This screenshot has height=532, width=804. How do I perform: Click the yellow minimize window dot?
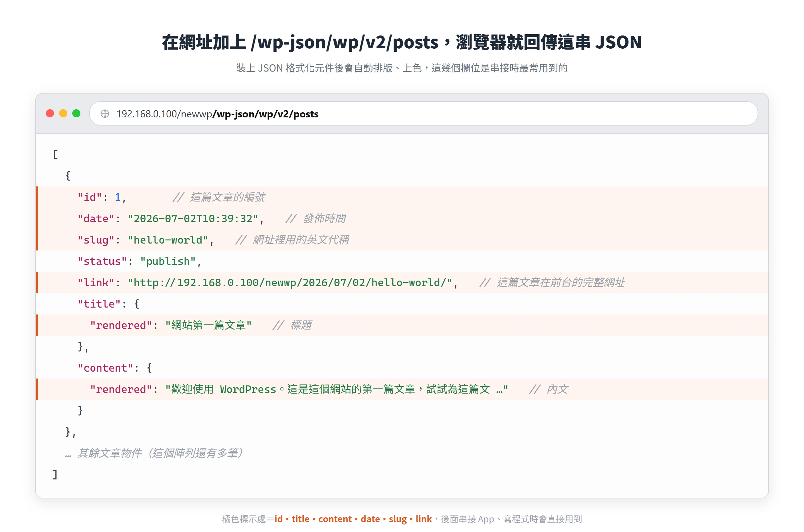(63, 113)
